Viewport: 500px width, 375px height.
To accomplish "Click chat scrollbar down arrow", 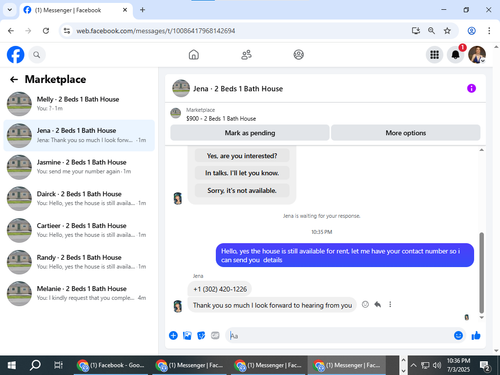I will click(481, 317).
